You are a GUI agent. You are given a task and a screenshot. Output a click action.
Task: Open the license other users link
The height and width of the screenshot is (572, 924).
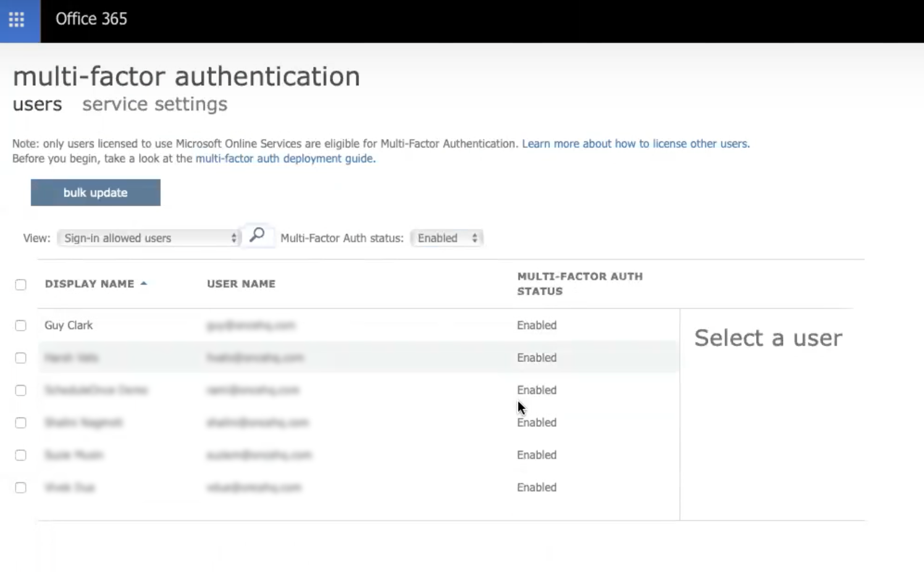click(636, 144)
